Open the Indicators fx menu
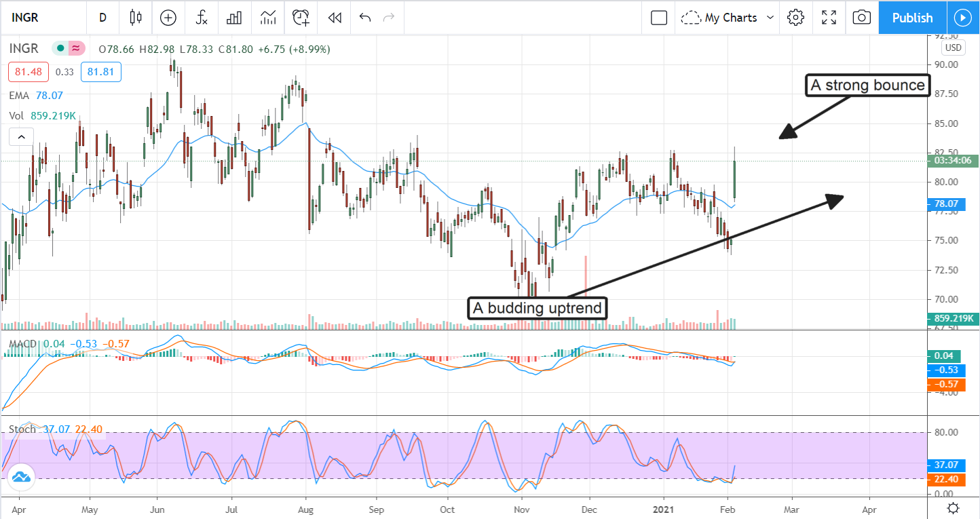This screenshot has height=519, width=980. click(202, 18)
